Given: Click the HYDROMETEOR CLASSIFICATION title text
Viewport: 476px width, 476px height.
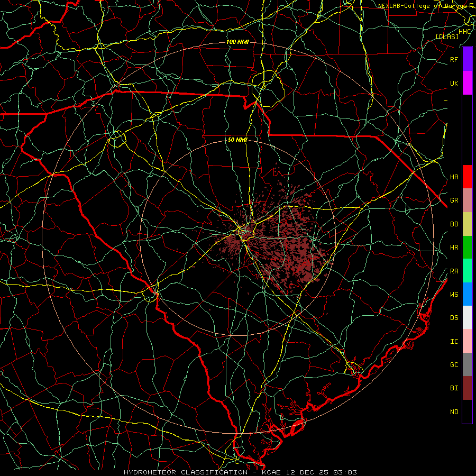Looking at the screenshot, I should 186,472.
